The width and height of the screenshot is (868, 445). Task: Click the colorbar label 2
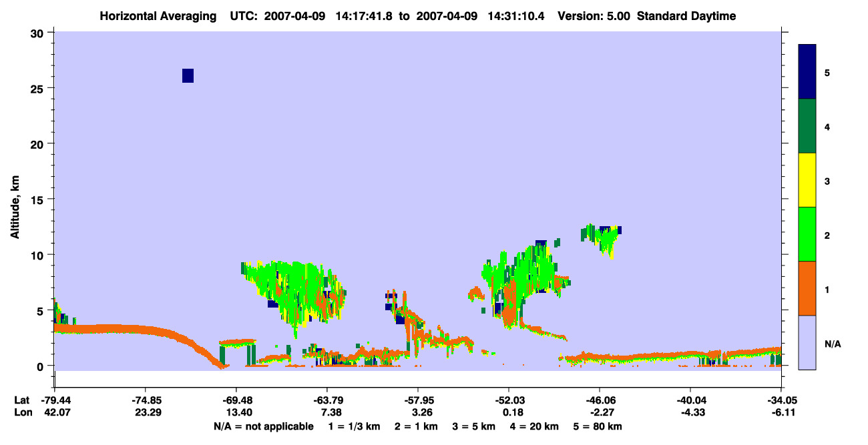pos(827,235)
